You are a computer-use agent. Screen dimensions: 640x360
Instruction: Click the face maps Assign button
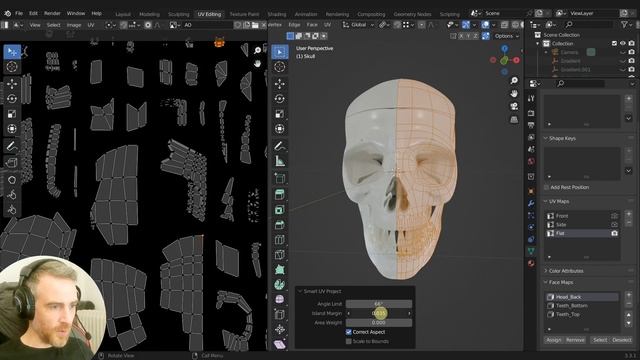click(554, 340)
